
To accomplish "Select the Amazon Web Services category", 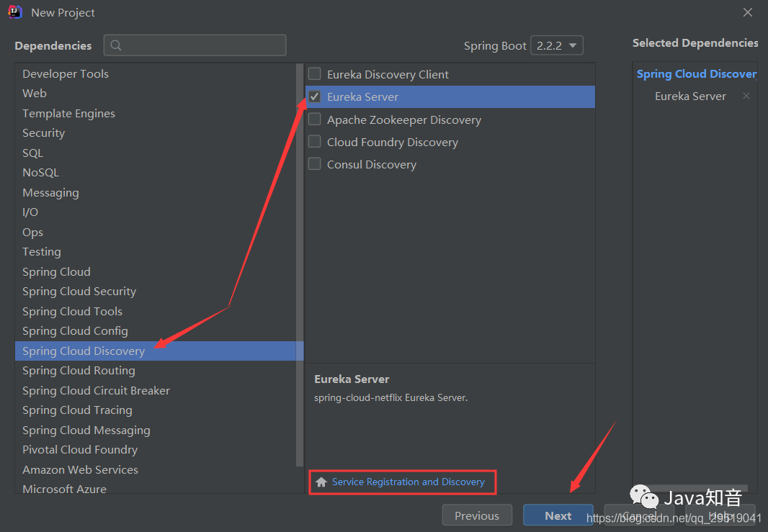I will click(x=156, y=470).
